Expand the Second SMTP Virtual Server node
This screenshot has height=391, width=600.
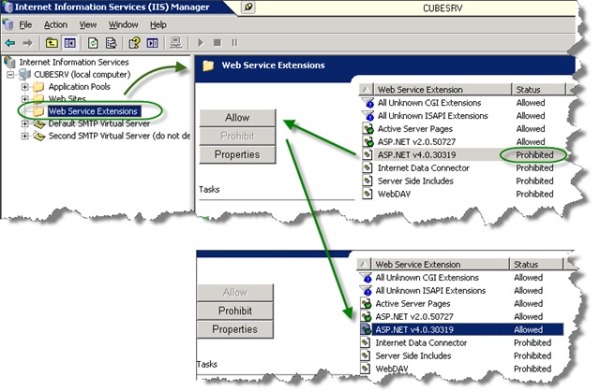click(25, 136)
